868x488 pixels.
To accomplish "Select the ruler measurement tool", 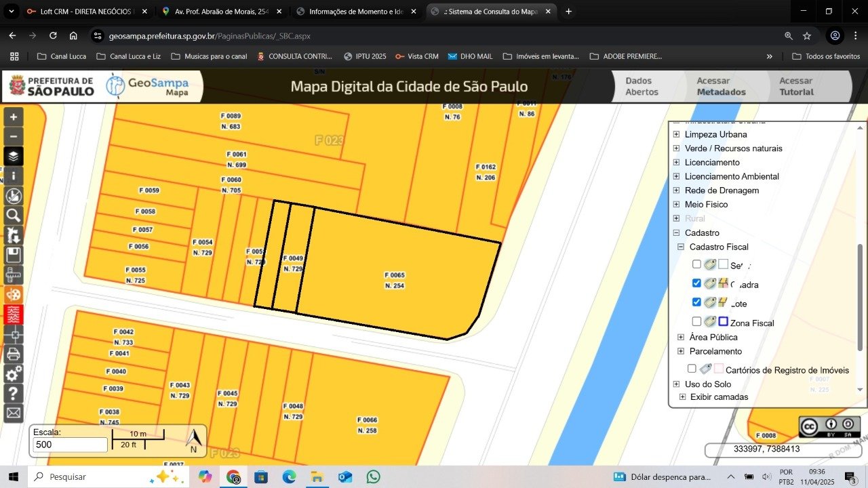I will [x=14, y=275].
